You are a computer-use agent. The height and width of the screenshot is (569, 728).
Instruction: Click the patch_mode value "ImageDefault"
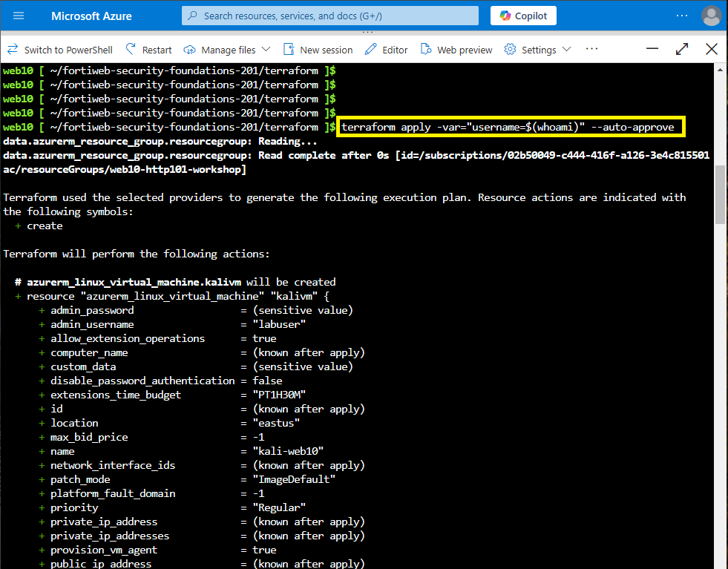click(x=294, y=479)
